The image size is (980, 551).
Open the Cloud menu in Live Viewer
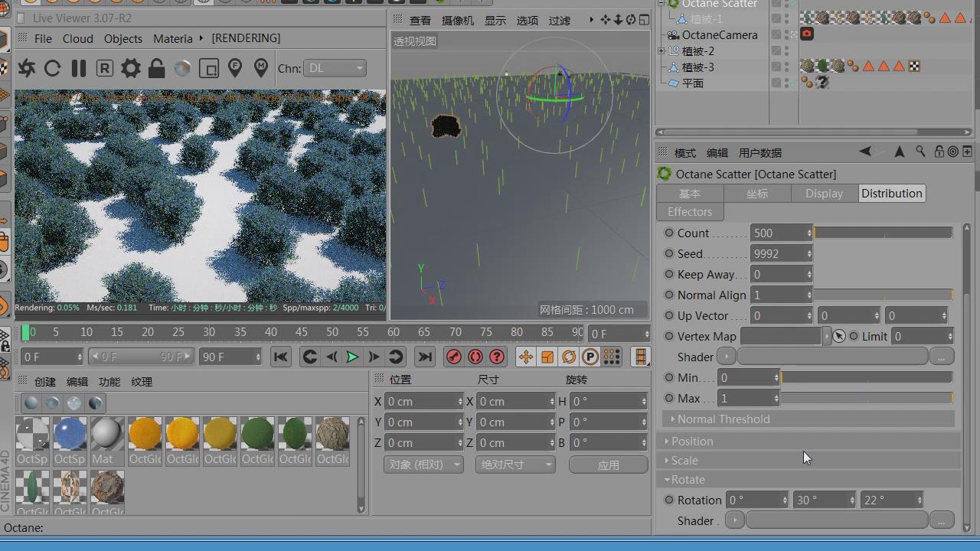(x=77, y=38)
